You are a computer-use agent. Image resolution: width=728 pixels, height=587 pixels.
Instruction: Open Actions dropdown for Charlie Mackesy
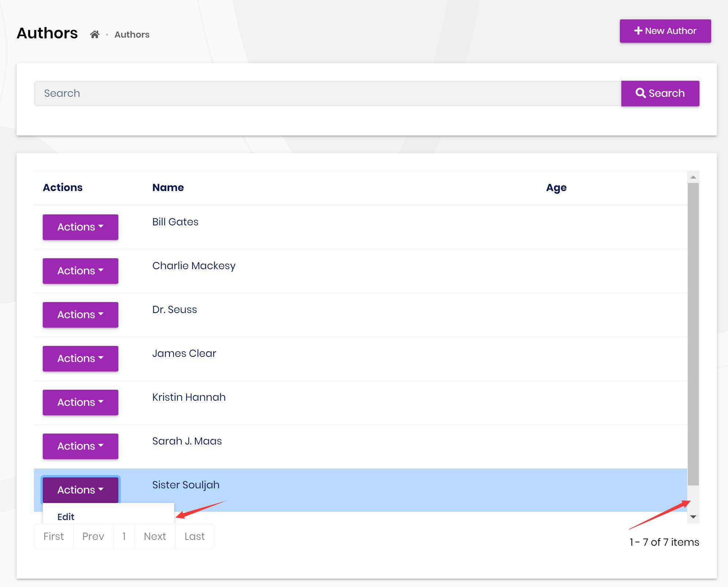click(80, 271)
